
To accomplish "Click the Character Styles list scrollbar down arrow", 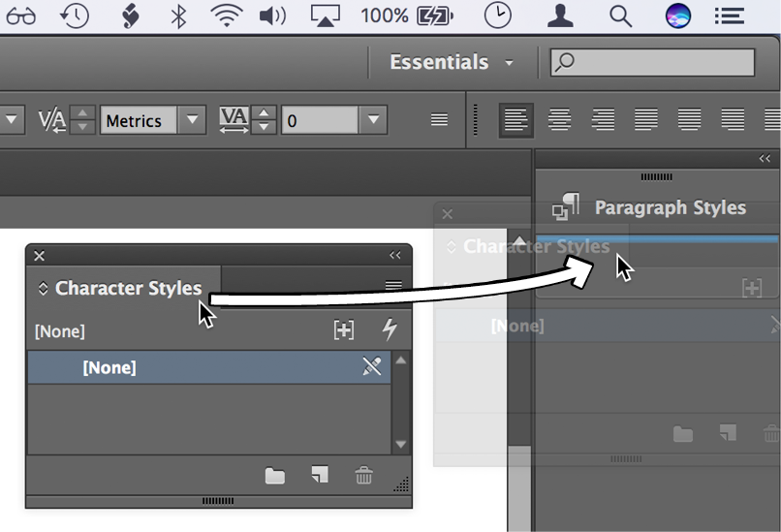I will (401, 445).
